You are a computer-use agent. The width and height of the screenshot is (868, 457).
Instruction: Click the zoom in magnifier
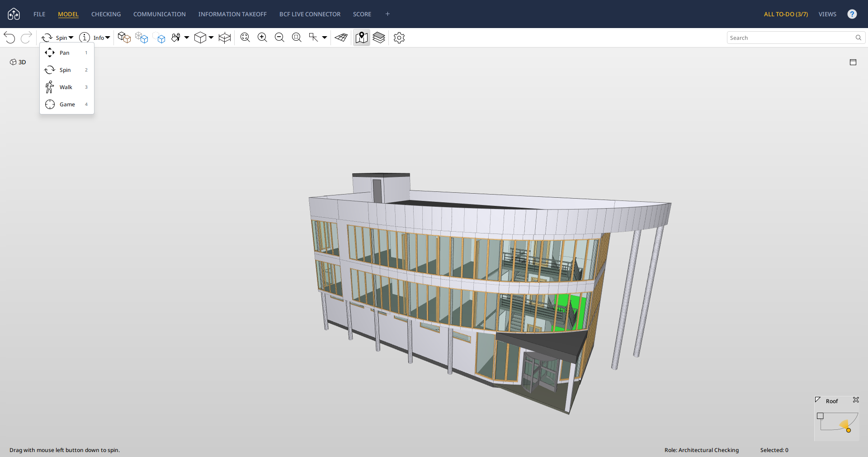262,38
